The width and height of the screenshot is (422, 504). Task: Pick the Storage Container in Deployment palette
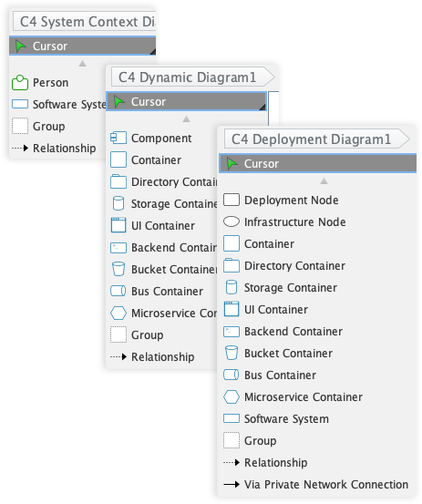click(x=281, y=287)
